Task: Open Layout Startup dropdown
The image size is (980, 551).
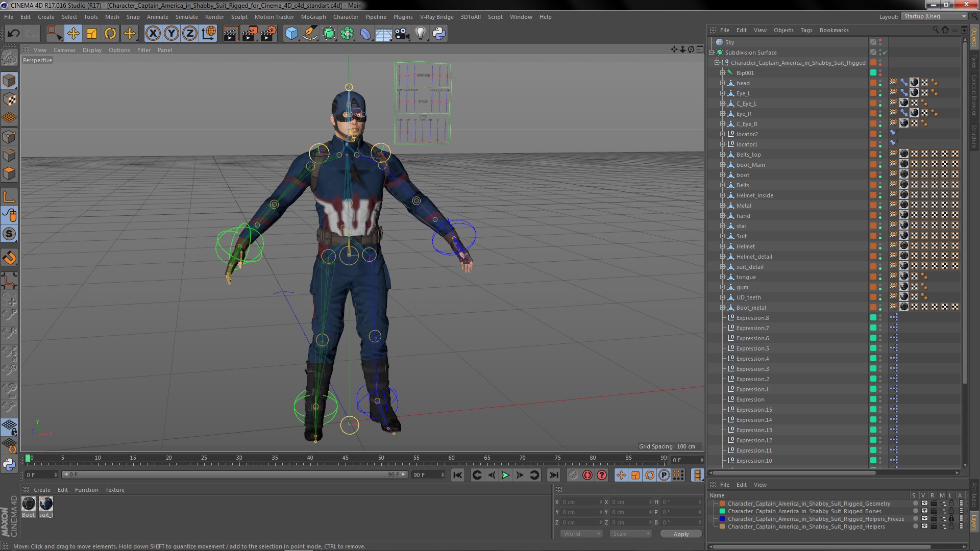Action: [x=934, y=16]
